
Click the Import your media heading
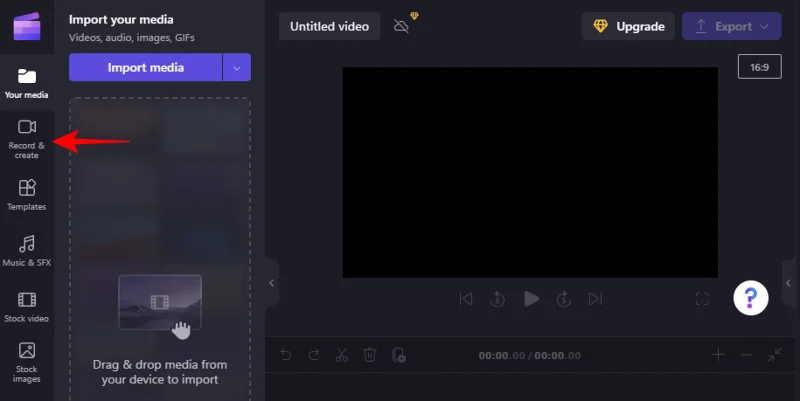point(121,19)
